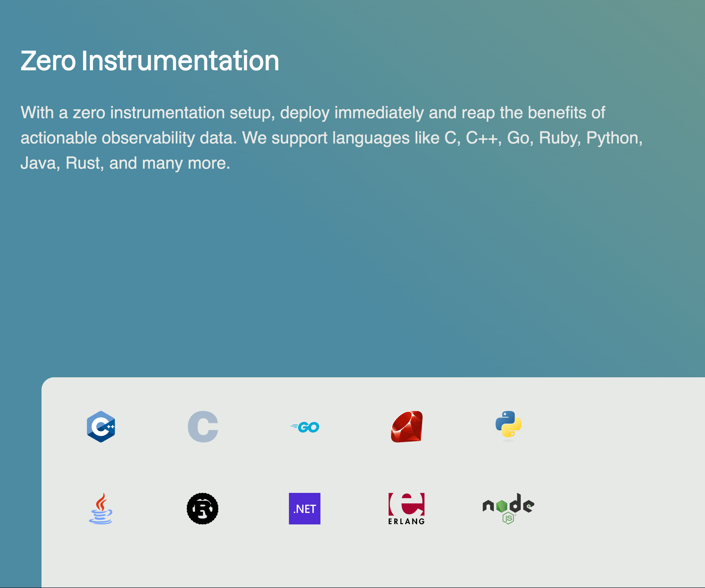
Task: Click the red Ruby gem icon
Action: pos(407,426)
